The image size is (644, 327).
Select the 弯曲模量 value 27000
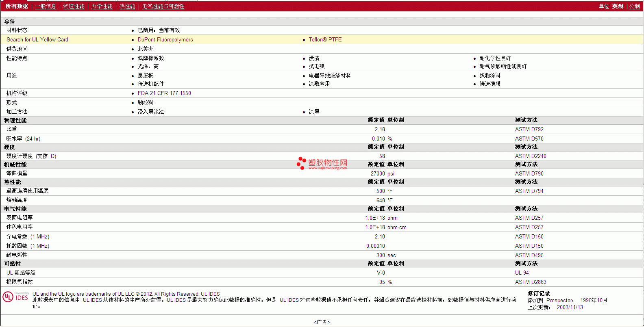pos(378,174)
